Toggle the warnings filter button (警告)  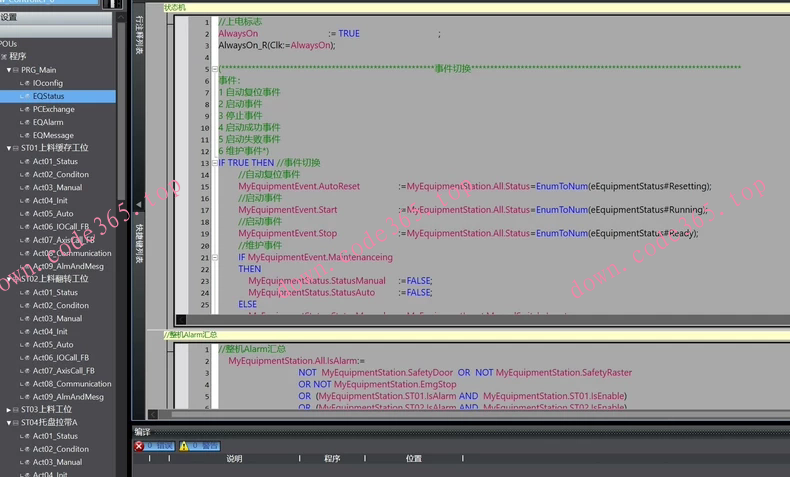[204, 446]
